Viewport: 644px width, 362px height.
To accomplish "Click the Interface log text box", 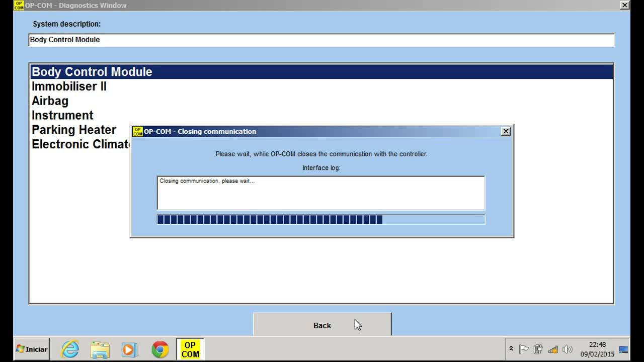I will point(321,193).
